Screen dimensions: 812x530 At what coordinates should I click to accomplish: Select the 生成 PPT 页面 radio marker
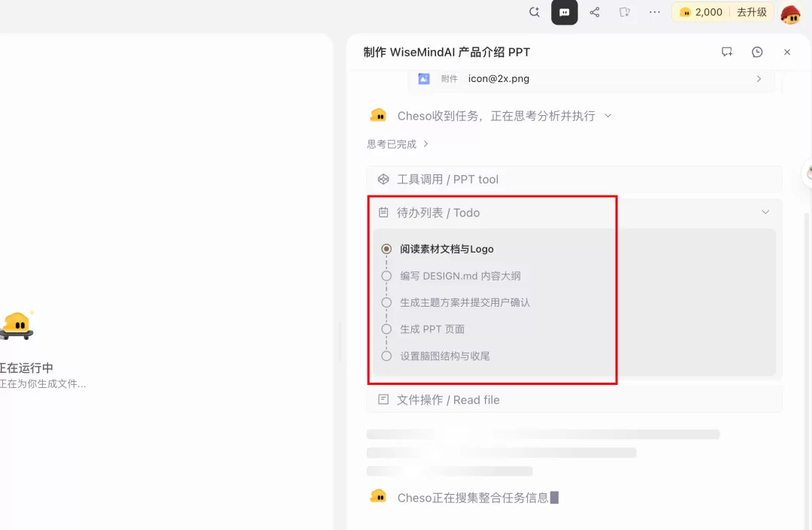[386, 329]
